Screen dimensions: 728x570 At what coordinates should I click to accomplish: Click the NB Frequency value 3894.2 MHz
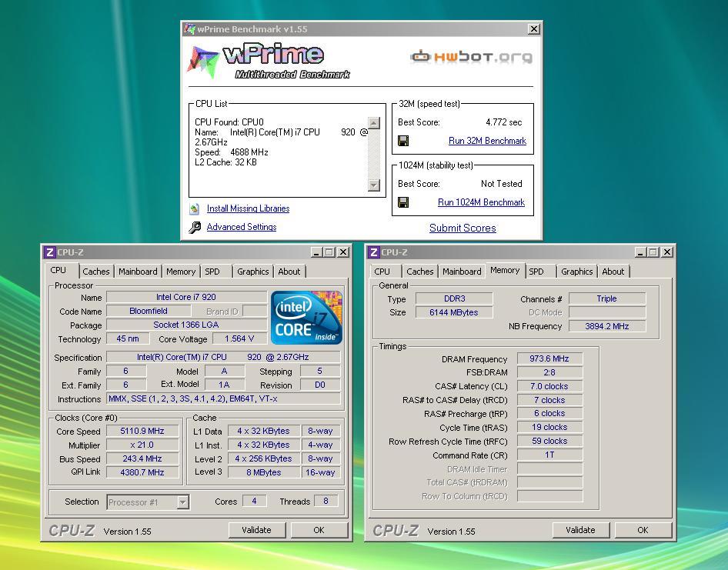point(607,326)
